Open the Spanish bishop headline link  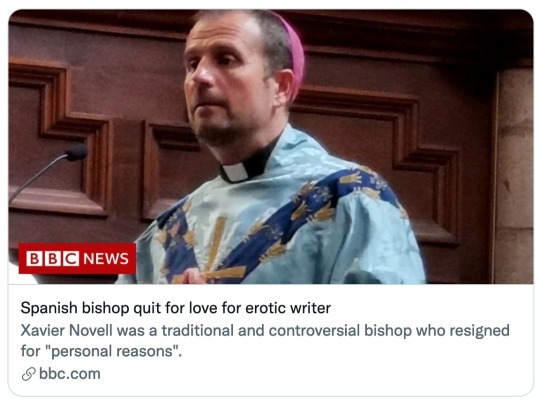pyautogui.click(x=176, y=308)
